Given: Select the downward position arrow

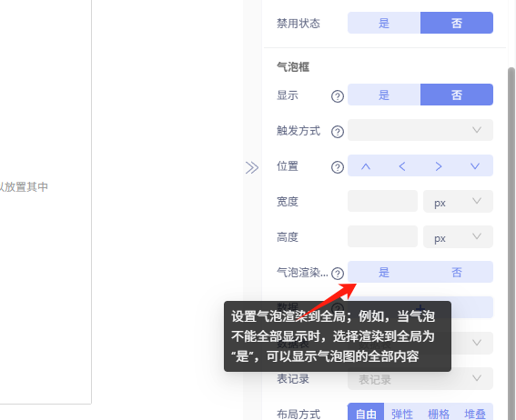Looking at the screenshot, I should point(475,166).
